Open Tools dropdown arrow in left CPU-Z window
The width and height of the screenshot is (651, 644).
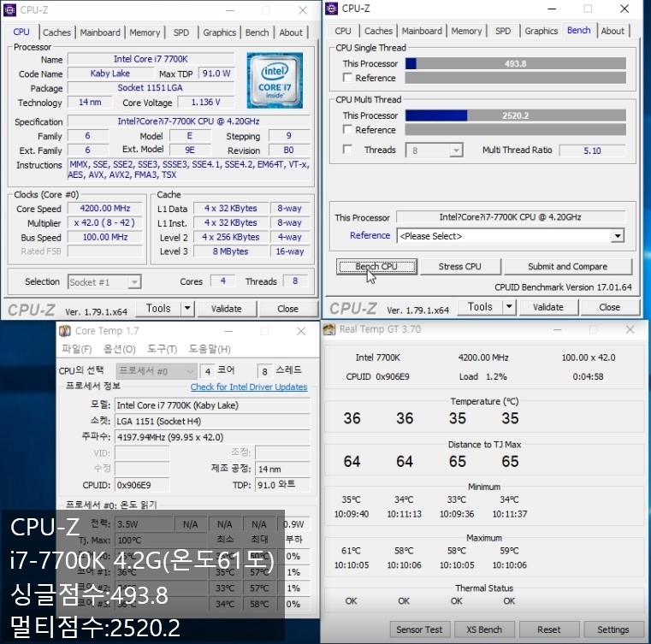187,308
